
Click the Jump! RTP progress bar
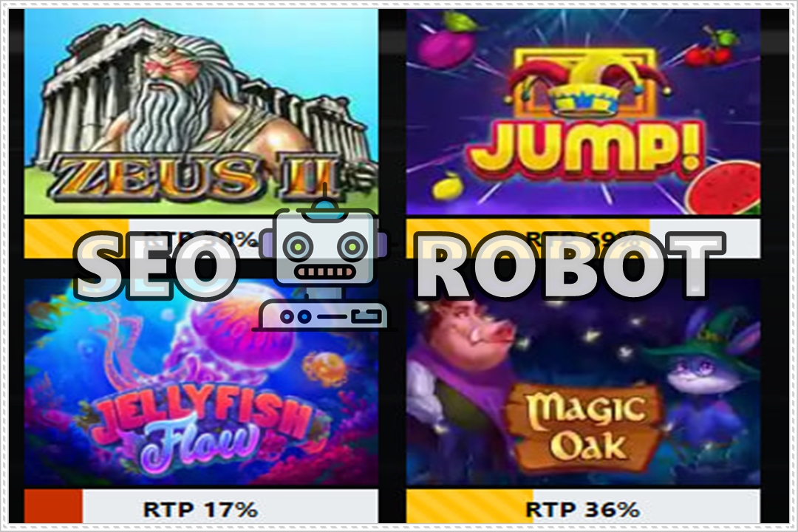click(x=583, y=238)
